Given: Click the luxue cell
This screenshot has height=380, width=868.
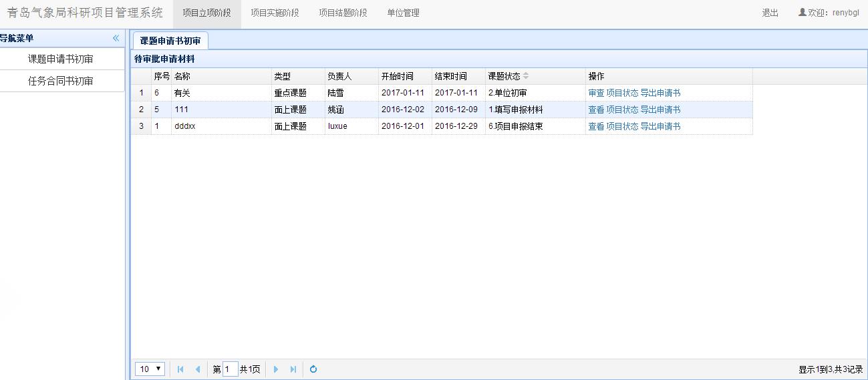Looking at the screenshot, I should point(352,126).
